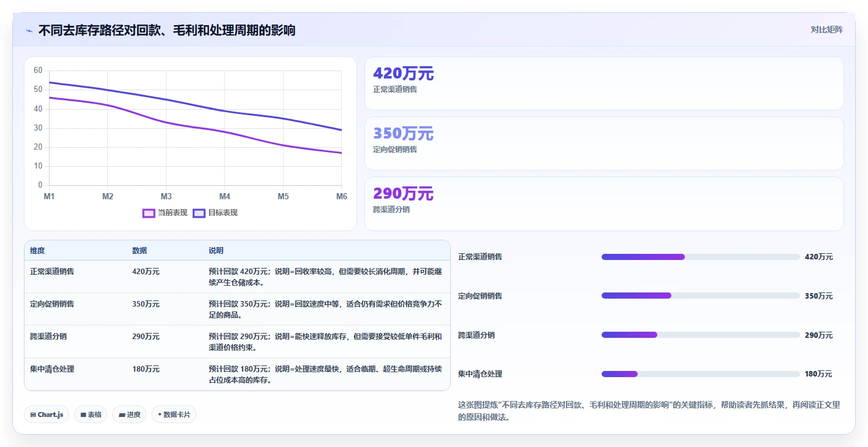Click the 数据 column header

click(140, 251)
